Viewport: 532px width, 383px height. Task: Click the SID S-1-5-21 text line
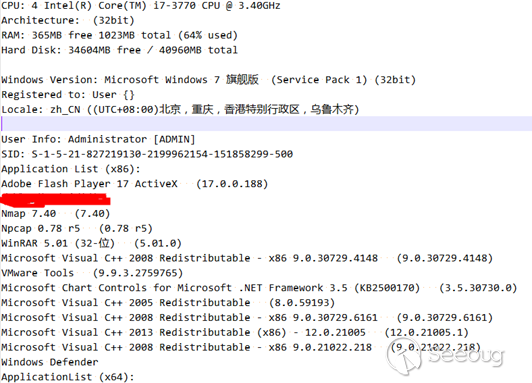pyautogui.click(x=147, y=154)
